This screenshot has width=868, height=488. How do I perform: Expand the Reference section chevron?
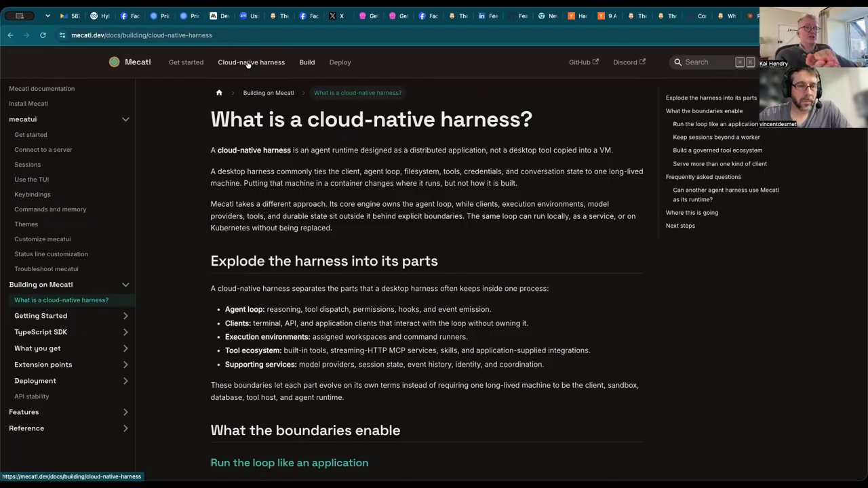[x=125, y=428]
